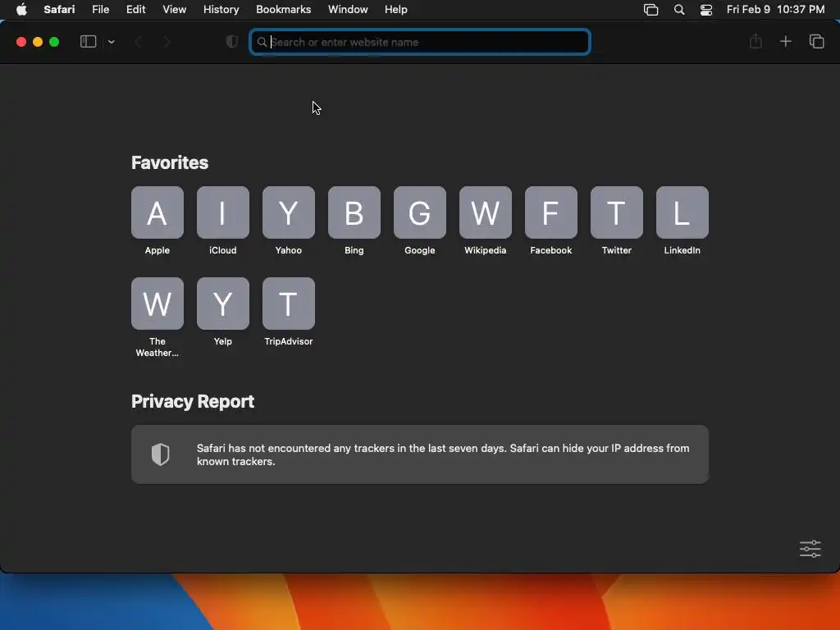Open the Google favorite tile
Screen dimensions: 840x630
point(419,212)
